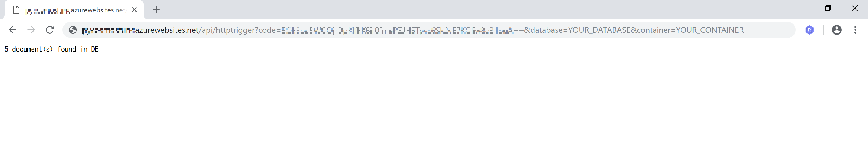The height and width of the screenshot is (145, 868).
Task: Go back using the browser back arrow
Action: point(13,30)
